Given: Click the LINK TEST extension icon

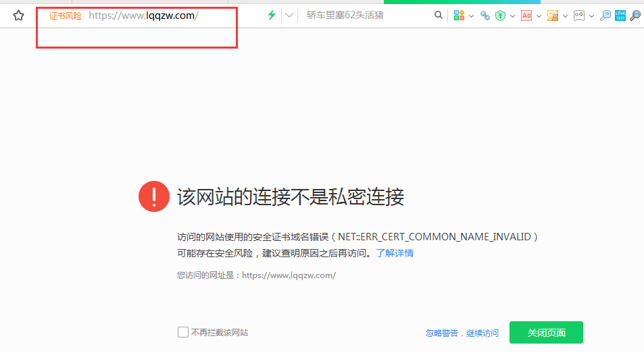Looking at the screenshot, I should click(x=620, y=16).
